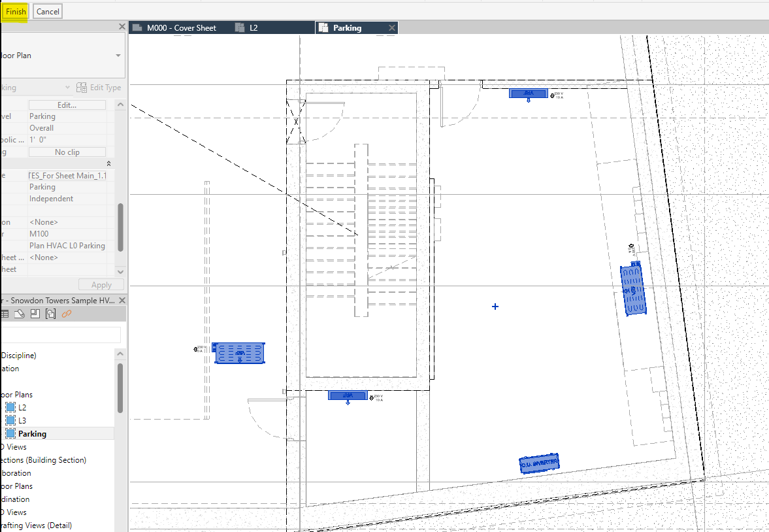Screen dimensions: 769x532
Task: Select the O.U. INVERTER outdoor unit
Action: [x=539, y=463]
